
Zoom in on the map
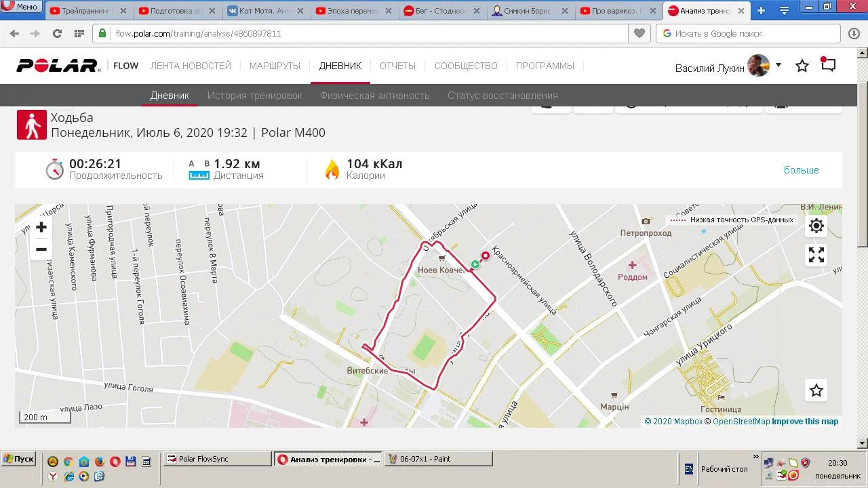tap(41, 227)
